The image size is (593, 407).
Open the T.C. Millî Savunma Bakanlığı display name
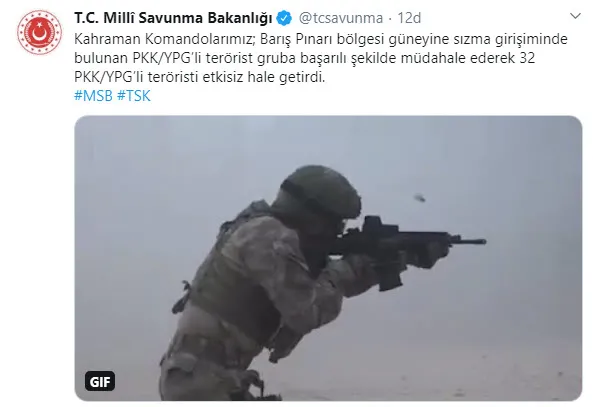coord(173,18)
